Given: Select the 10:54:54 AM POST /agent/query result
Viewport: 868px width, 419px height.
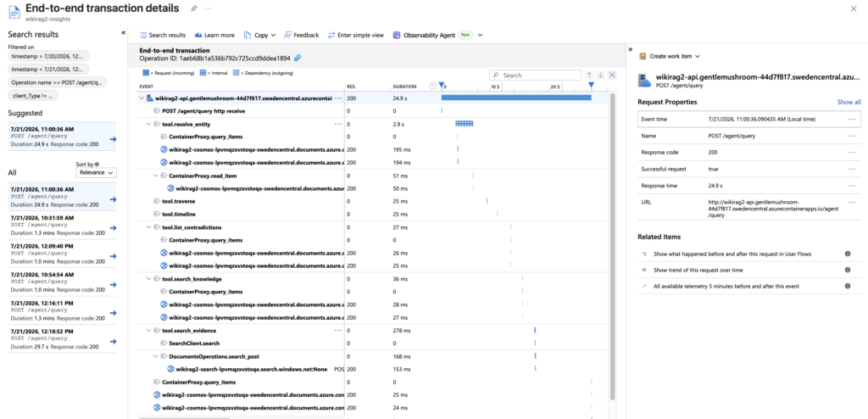Looking at the screenshot, I should coord(62,282).
